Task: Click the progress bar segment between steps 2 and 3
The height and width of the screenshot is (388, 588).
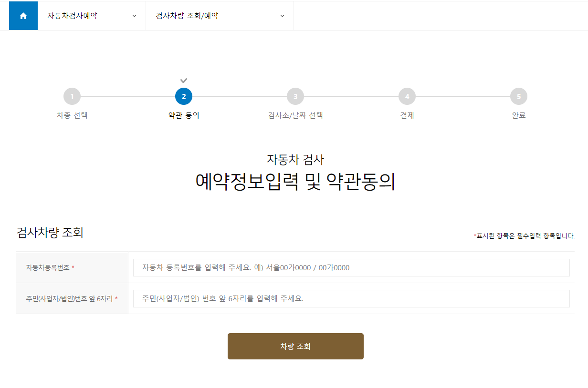Action: [x=240, y=96]
